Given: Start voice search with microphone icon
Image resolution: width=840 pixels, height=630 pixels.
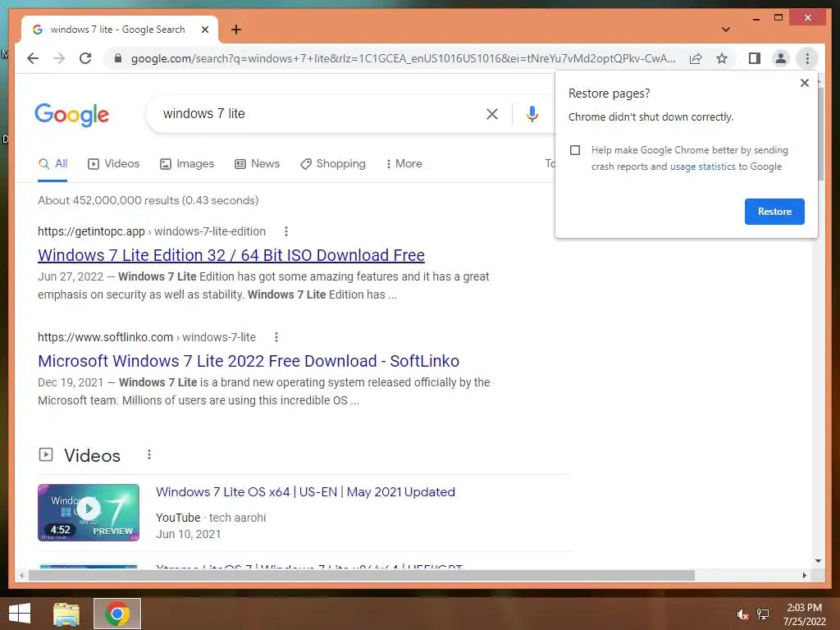Looking at the screenshot, I should point(532,113).
